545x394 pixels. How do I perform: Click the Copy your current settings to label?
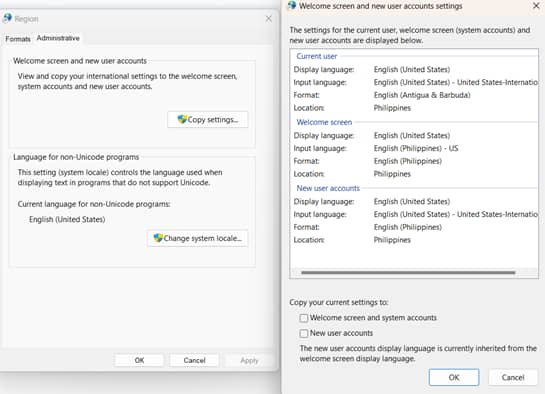[x=339, y=302]
